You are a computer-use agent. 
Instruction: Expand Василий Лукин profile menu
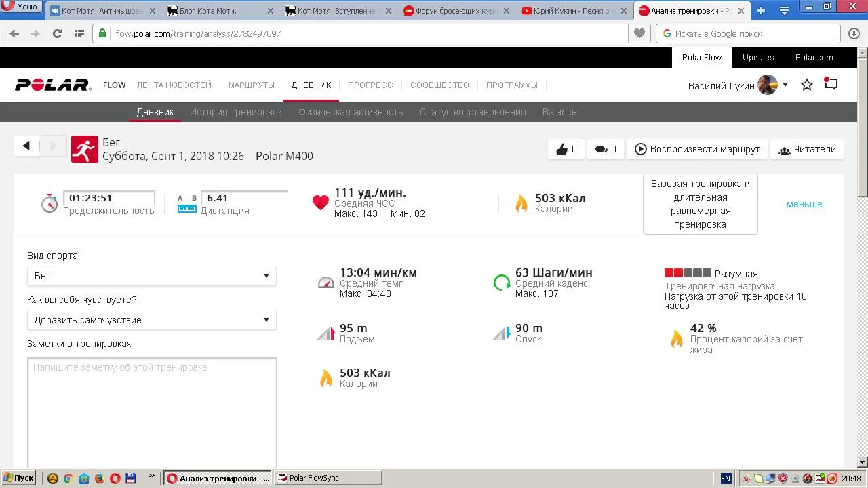[x=785, y=85]
